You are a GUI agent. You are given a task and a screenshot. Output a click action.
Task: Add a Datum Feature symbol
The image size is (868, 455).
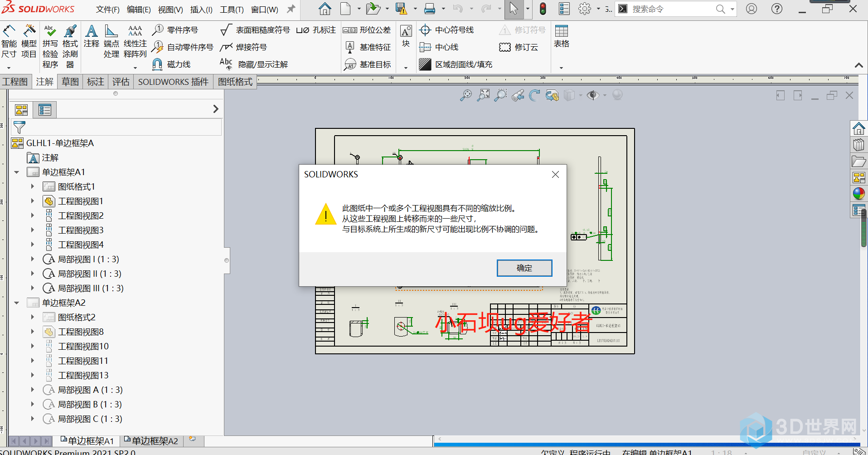pos(368,47)
